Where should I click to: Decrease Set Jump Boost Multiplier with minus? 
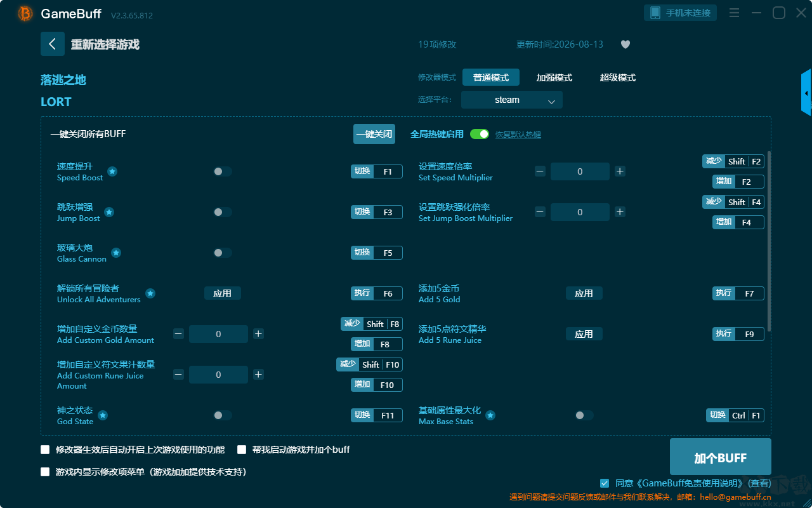(x=540, y=212)
